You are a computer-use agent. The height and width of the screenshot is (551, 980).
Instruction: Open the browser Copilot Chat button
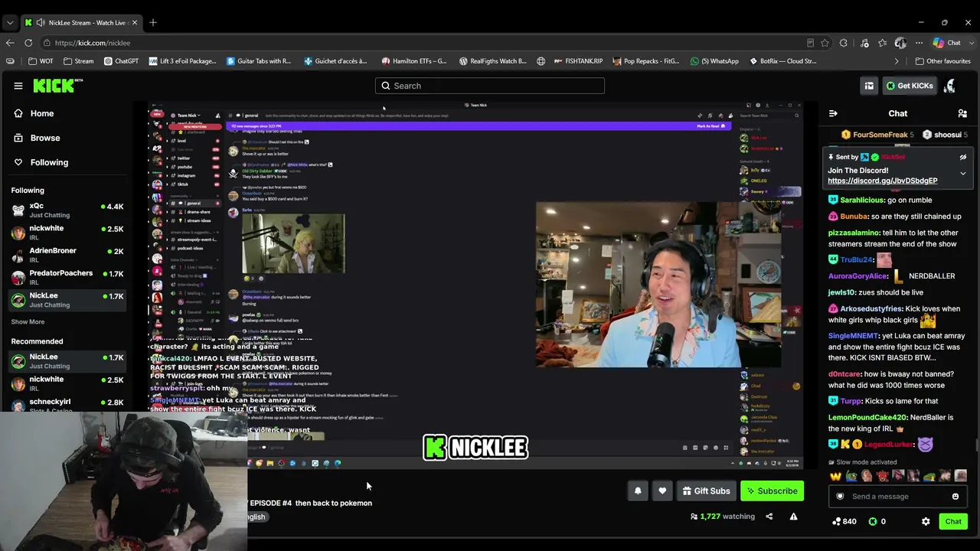(x=947, y=43)
